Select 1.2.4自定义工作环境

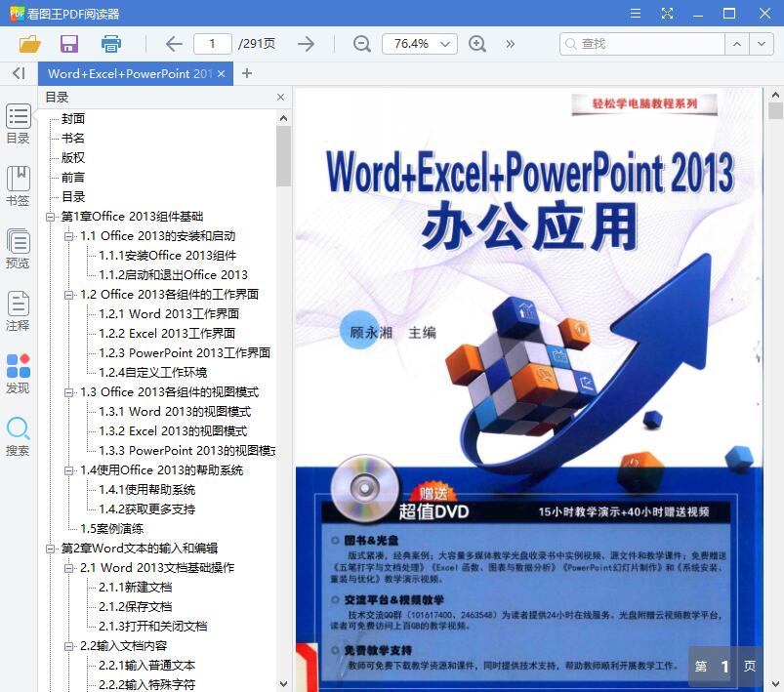coord(152,372)
